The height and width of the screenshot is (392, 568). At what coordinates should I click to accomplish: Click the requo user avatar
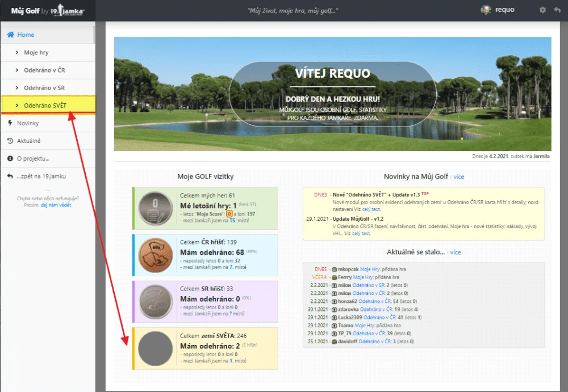[x=486, y=10]
